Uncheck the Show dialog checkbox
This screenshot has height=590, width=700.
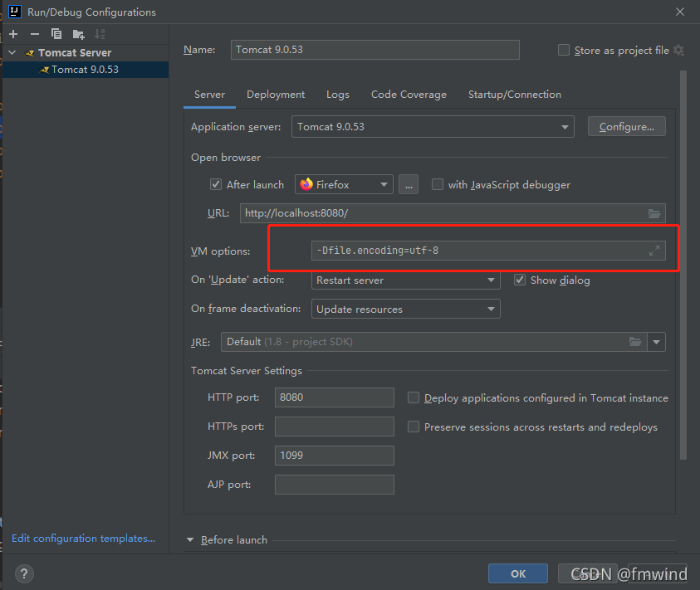[520, 280]
